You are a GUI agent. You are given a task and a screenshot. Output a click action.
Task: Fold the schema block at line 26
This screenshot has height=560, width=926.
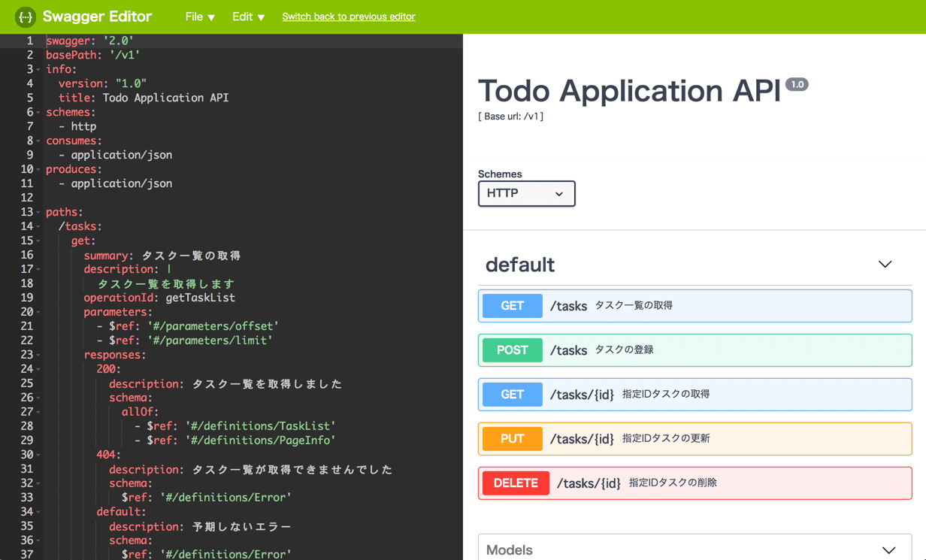pos(38,398)
